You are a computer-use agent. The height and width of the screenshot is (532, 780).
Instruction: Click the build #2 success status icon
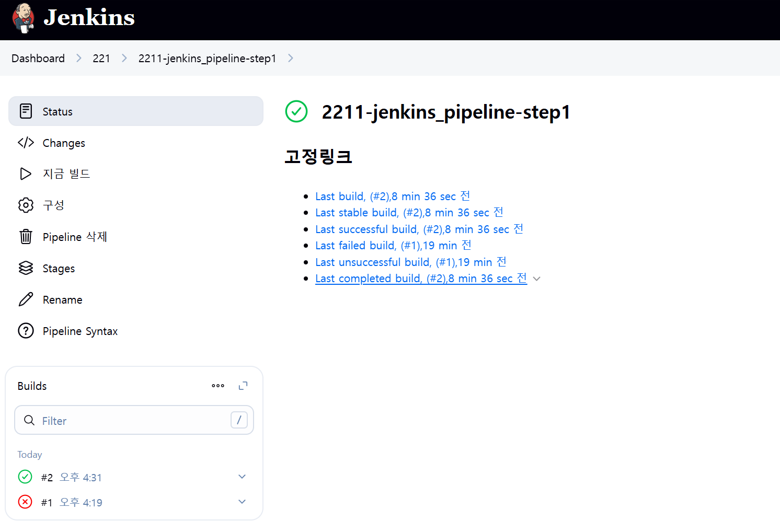pyautogui.click(x=25, y=477)
